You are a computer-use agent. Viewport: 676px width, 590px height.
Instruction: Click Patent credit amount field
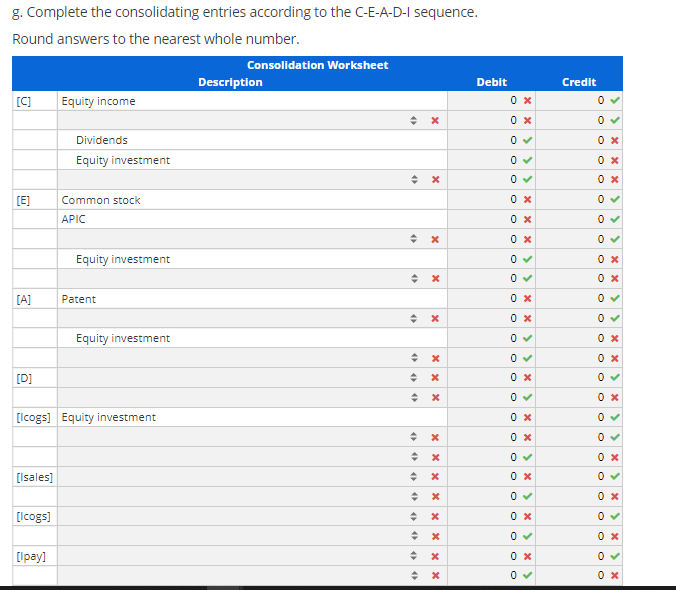[x=579, y=298]
